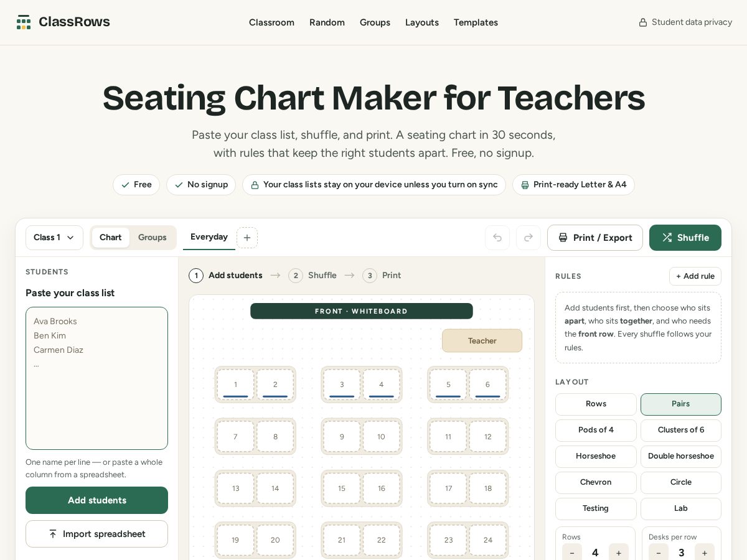Select the Pairs layout
747x560 pixels.
click(x=681, y=404)
